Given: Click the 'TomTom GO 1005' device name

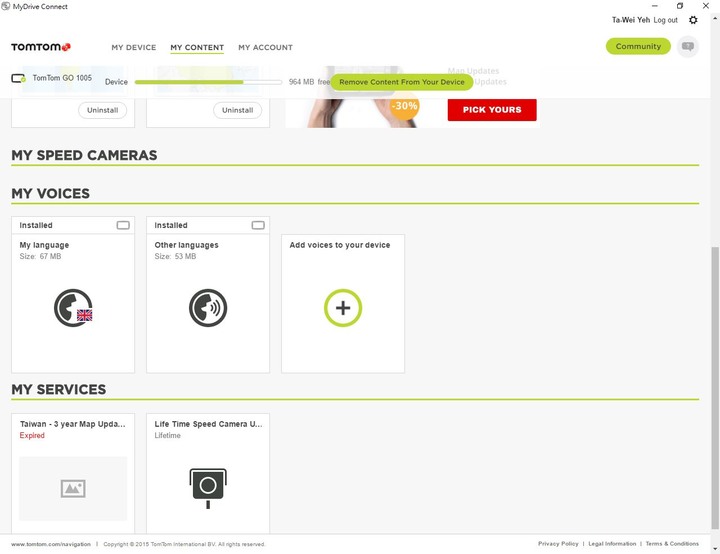Looking at the screenshot, I should tap(62, 78).
